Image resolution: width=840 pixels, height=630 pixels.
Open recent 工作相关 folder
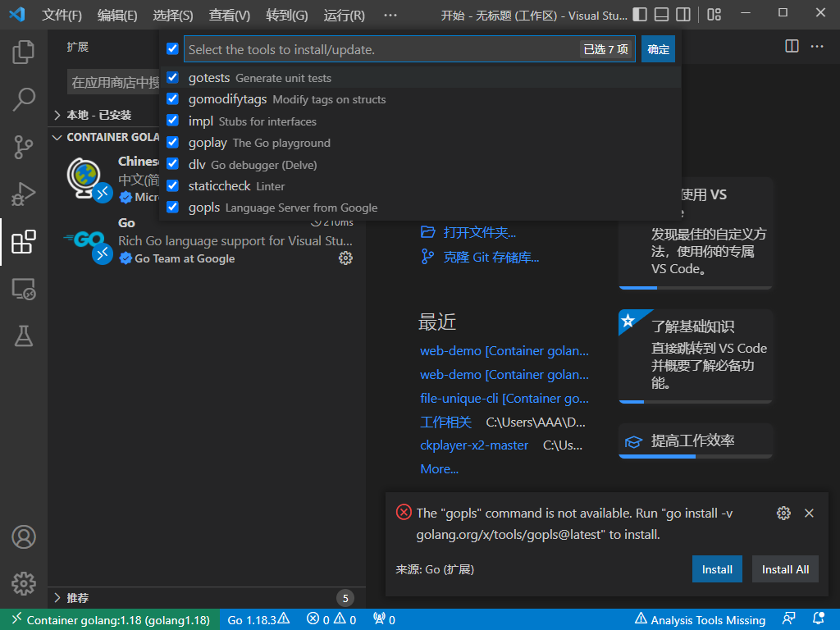445,422
